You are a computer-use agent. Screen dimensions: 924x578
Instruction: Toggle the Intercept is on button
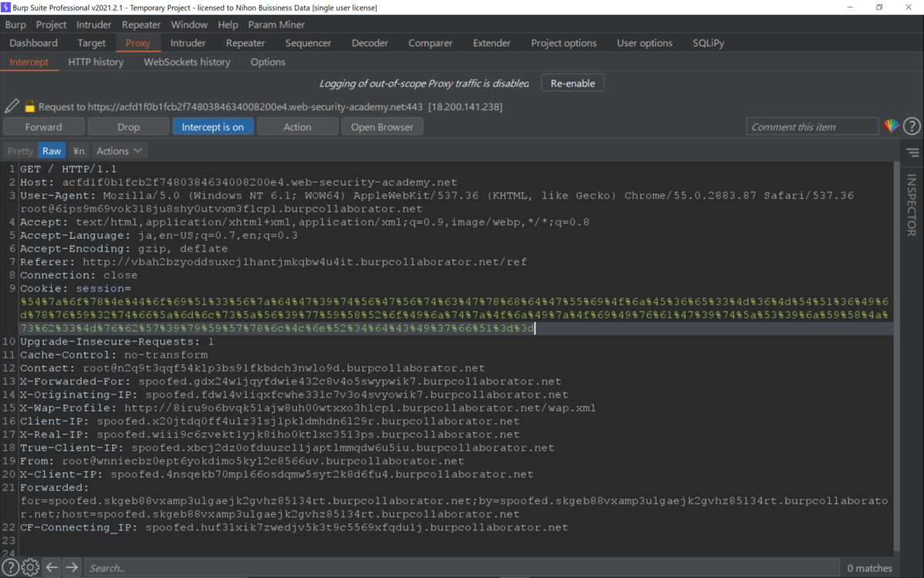point(213,127)
